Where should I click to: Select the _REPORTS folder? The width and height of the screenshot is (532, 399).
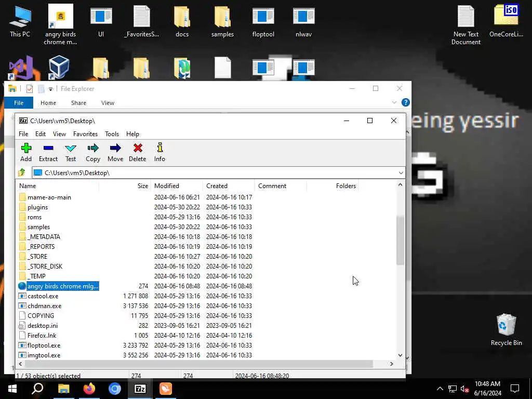coord(41,246)
